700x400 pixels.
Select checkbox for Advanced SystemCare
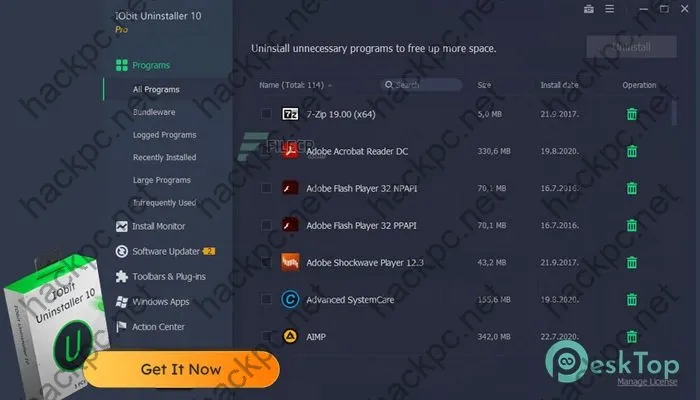tap(266, 299)
